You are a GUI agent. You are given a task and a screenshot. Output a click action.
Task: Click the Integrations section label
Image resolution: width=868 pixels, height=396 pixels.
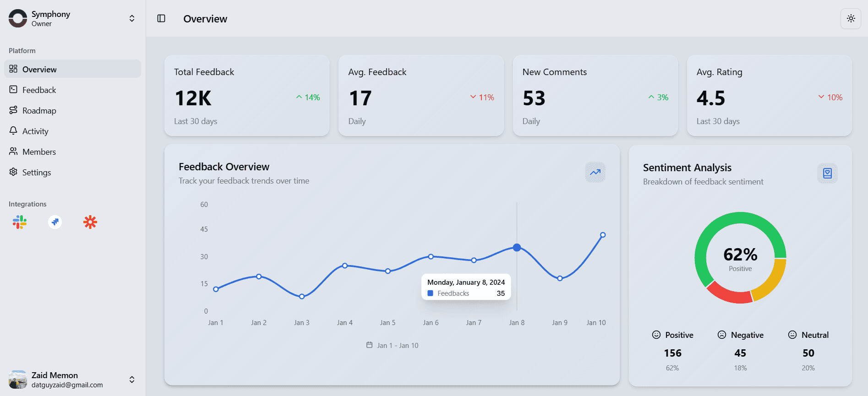(27, 204)
